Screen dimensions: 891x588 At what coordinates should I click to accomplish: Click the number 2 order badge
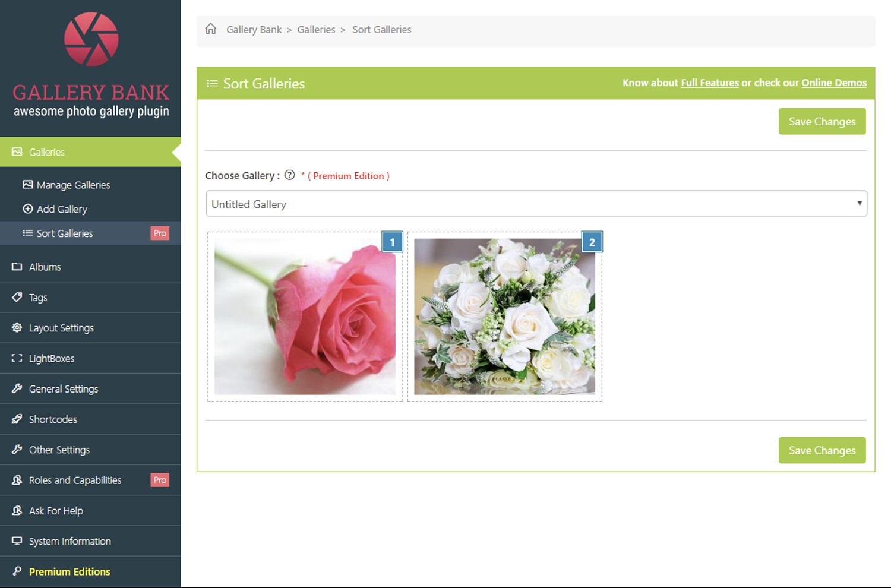[x=592, y=242]
